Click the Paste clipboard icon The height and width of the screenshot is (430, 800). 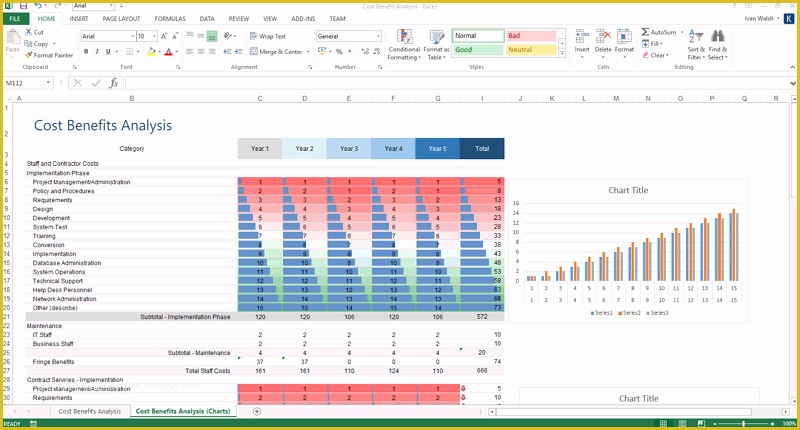pos(13,38)
